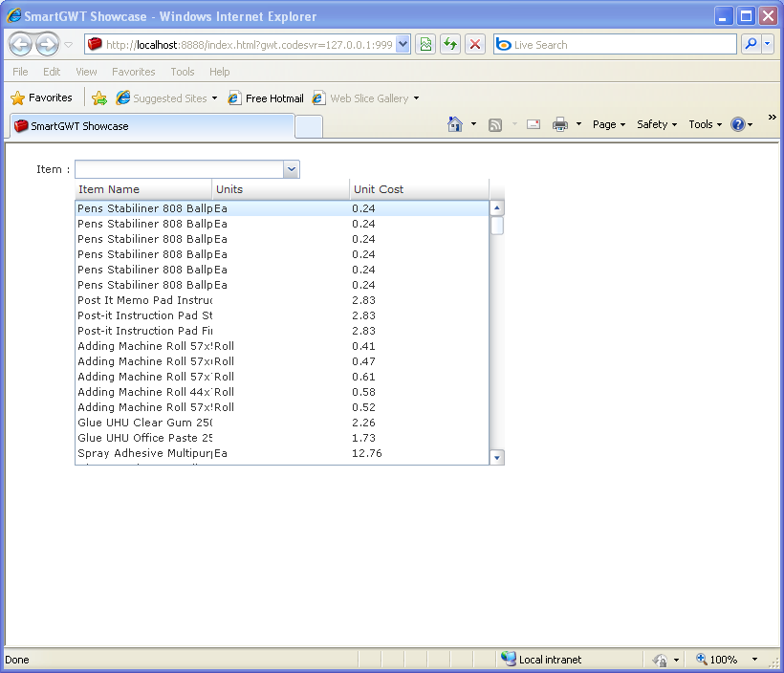
Task: Refresh the page with the green arrows icon
Action: coord(450,45)
